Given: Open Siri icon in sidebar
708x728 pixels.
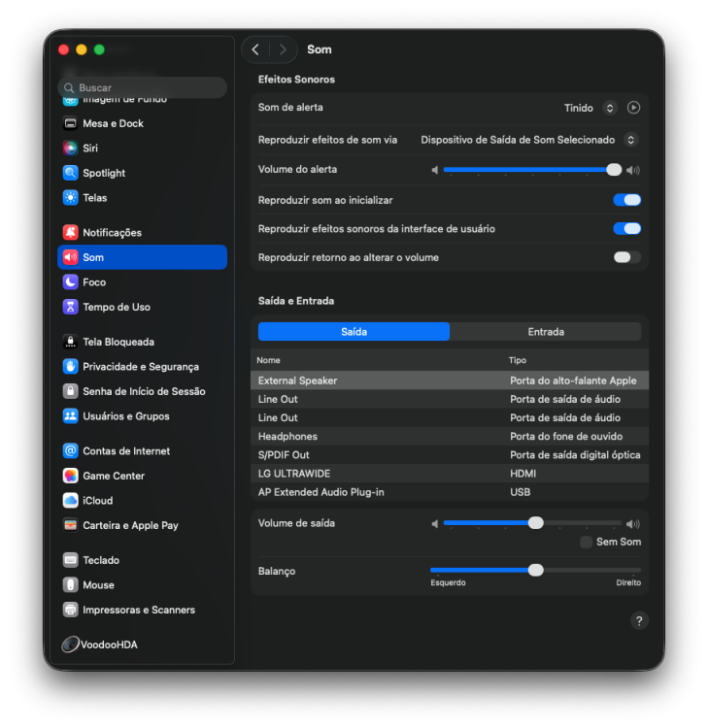Looking at the screenshot, I should 70,149.
